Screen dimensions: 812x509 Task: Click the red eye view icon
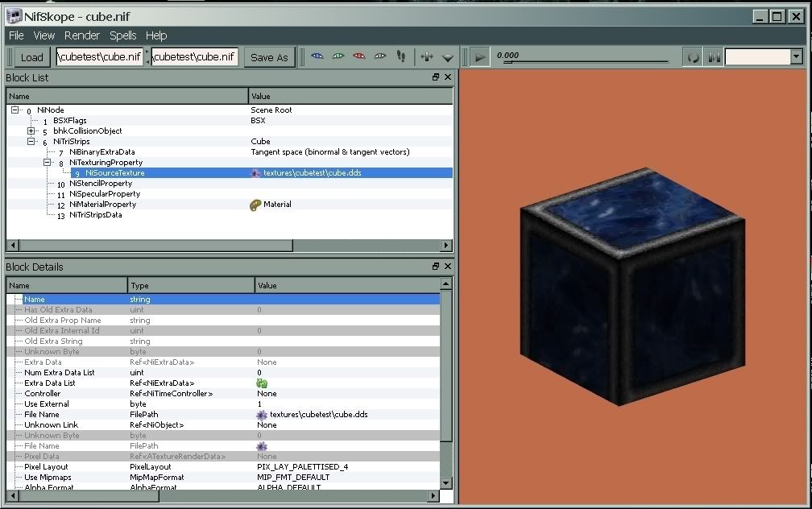coord(359,56)
